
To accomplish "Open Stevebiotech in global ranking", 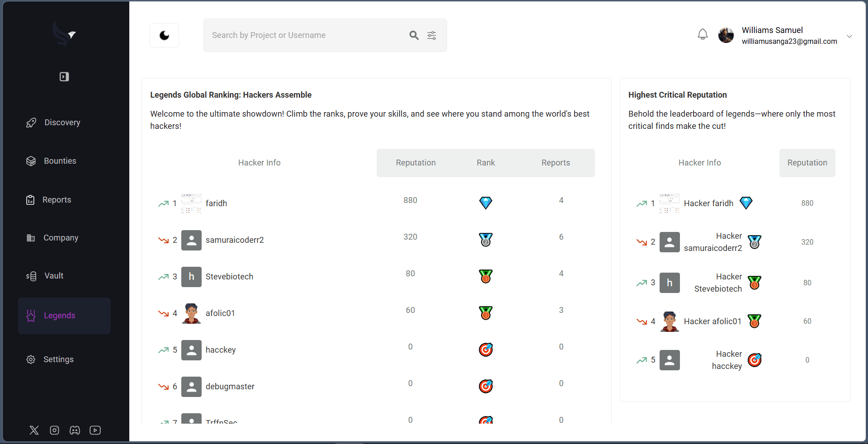I will [x=229, y=277].
